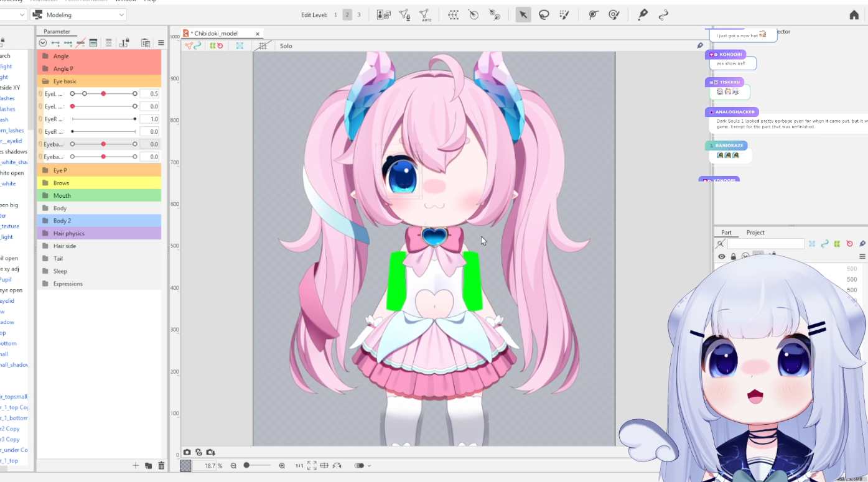Image resolution: width=868 pixels, height=482 pixels.
Task: Click the Body parameter folder
Action: coord(99,208)
